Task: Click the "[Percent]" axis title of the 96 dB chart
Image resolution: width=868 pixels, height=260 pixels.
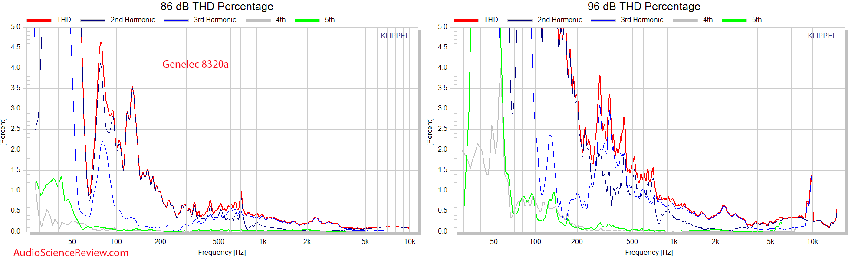Action: (x=430, y=132)
